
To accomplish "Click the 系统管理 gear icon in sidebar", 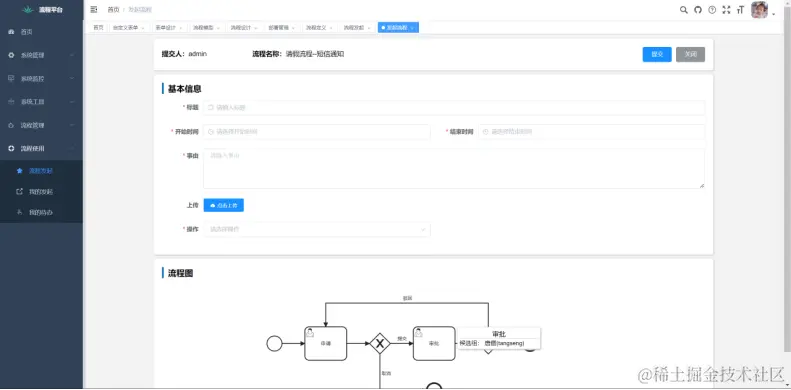I will [x=11, y=55].
